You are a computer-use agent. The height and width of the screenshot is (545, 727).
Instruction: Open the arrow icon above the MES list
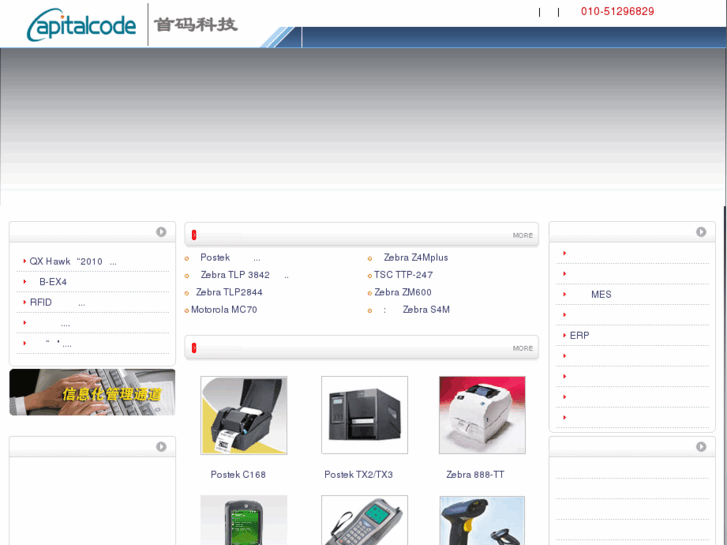(701, 231)
